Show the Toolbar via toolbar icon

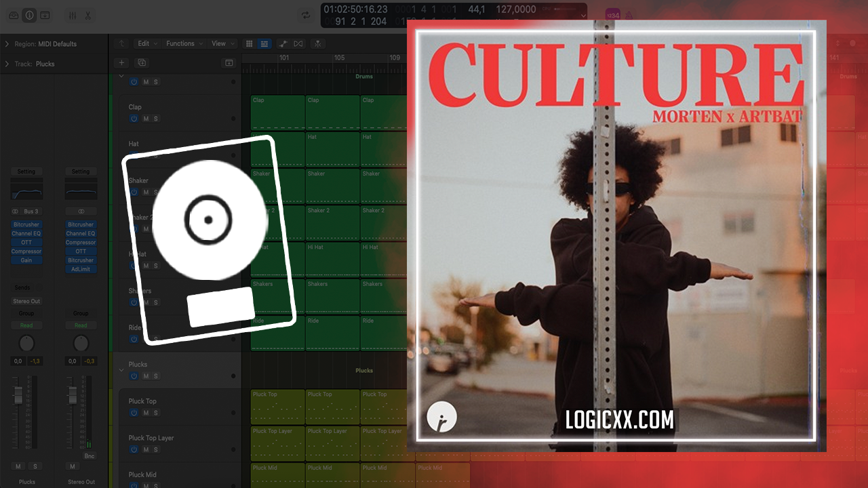click(x=45, y=15)
